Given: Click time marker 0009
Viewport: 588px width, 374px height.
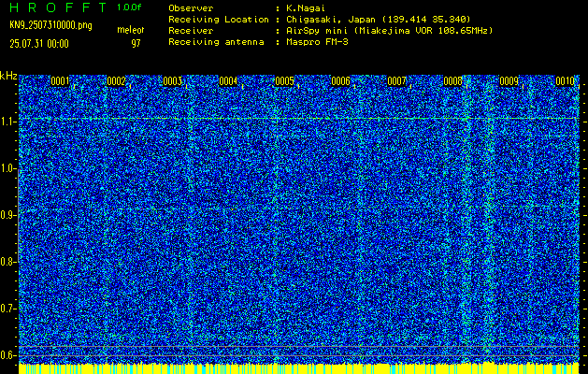Looking at the screenshot, I should coord(509,81).
